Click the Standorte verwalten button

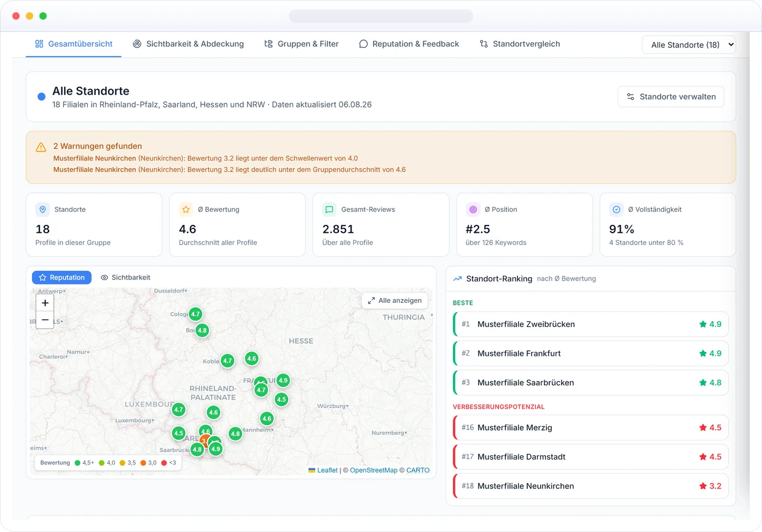[671, 96]
